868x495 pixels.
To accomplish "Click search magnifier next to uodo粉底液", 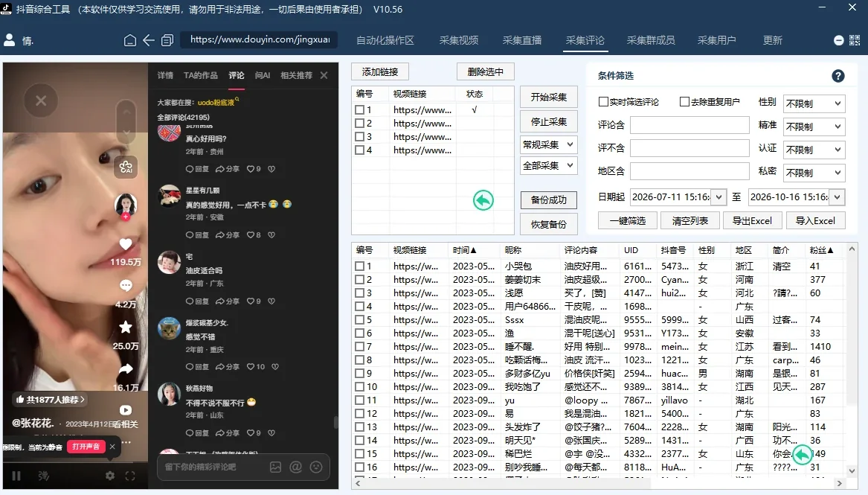I will [x=237, y=100].
